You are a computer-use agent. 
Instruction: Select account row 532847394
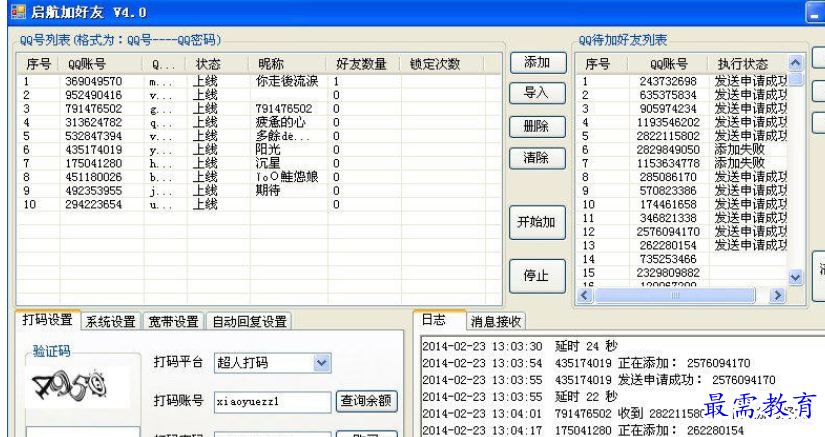259,136
